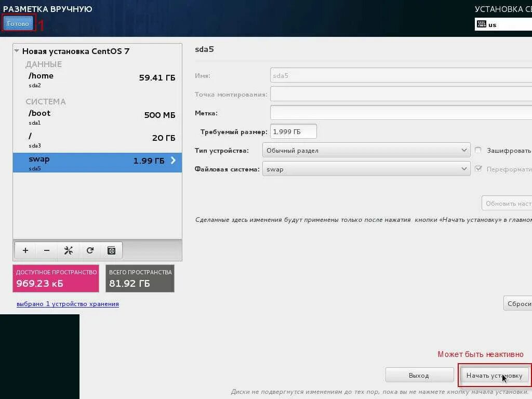The image size is (532, 399).
Task: Open Тип устройства dropdown
Action: point(366,150)
